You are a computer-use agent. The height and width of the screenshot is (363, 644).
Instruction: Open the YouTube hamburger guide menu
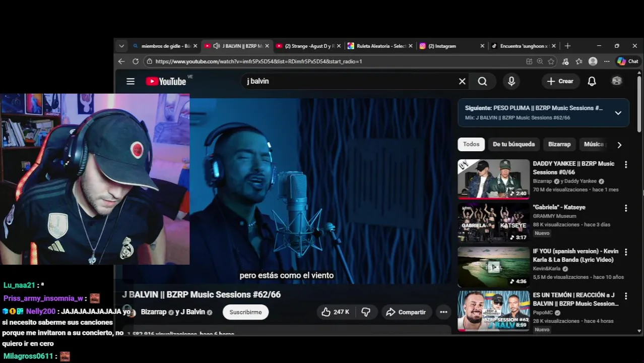pyautogui.click(x=131, y=81)
